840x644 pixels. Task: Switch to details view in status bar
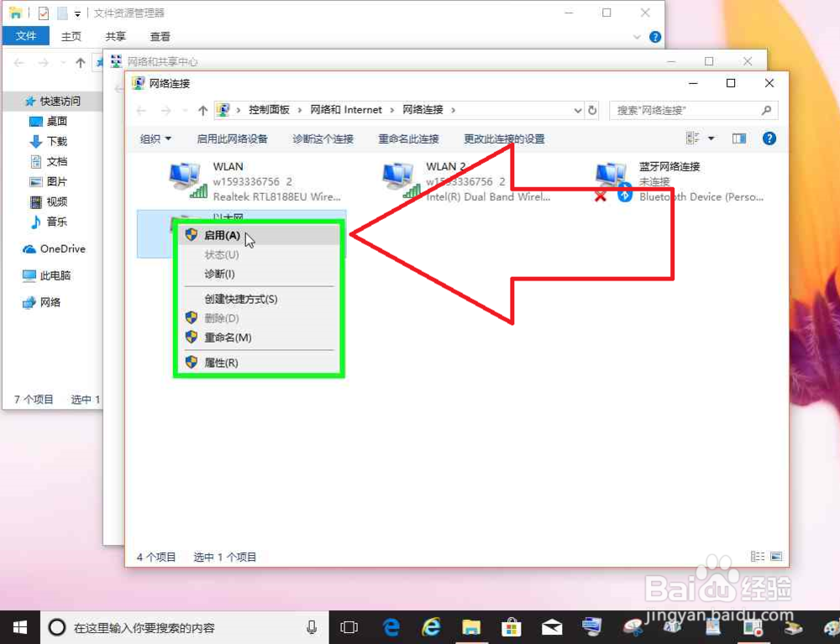click(759, 556)
